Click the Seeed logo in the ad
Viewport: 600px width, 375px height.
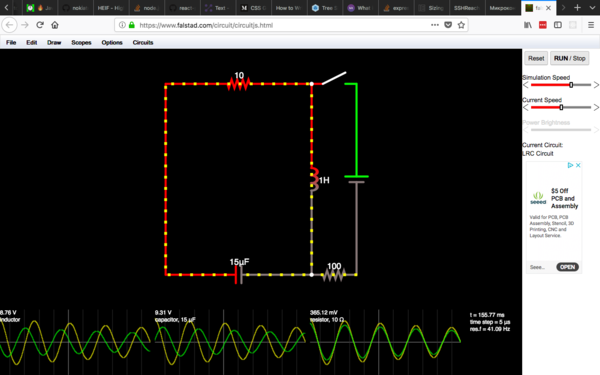click(x=538, y=198)
